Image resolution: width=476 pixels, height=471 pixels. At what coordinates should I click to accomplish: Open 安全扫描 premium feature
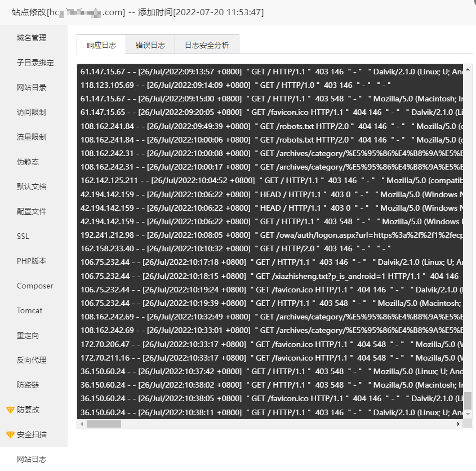32,434
